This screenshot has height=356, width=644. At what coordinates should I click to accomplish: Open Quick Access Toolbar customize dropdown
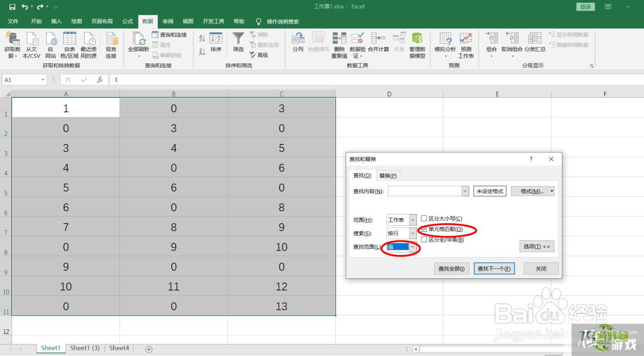point(56,7)
